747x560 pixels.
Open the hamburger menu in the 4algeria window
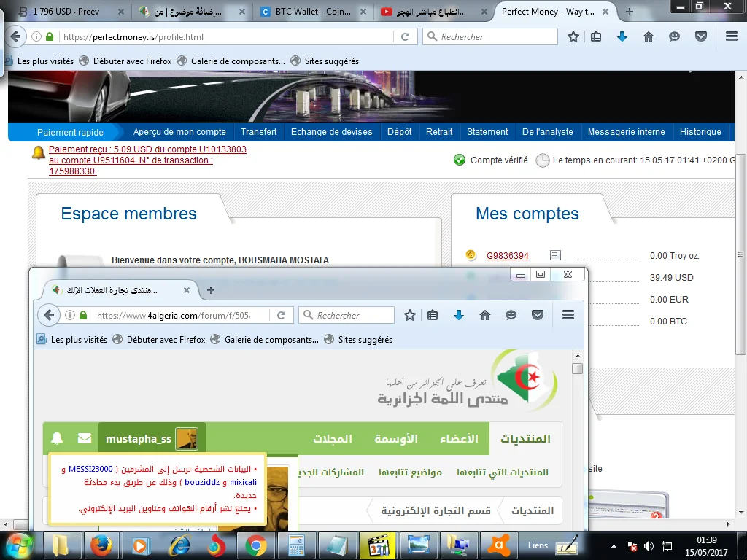point(568,315)
